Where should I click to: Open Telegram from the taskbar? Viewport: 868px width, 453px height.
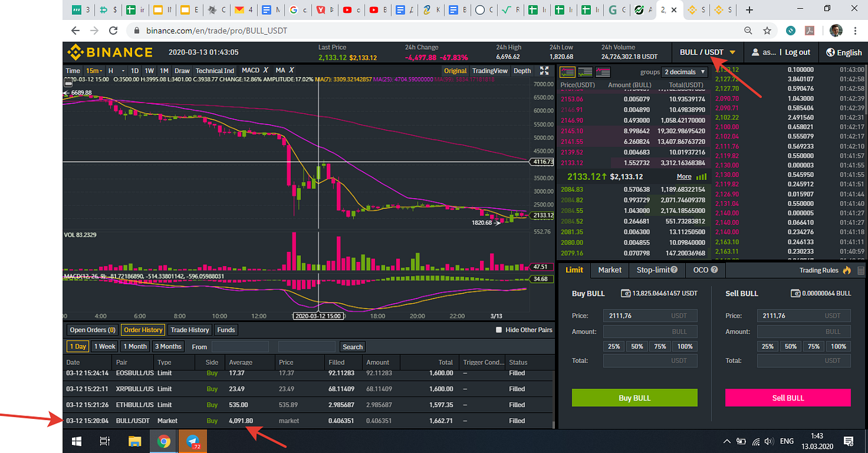[x=193, y=441]
